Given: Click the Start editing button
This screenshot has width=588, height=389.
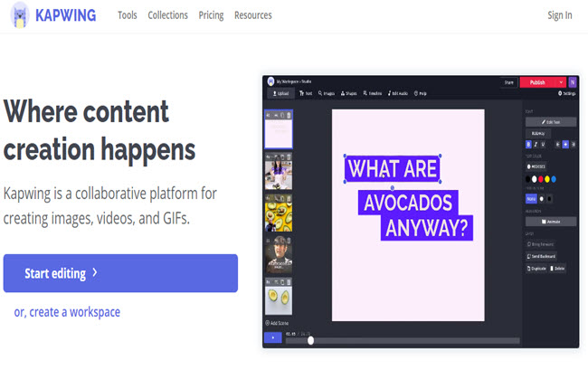Looking at the screenshot, I should tap(120, 273).
